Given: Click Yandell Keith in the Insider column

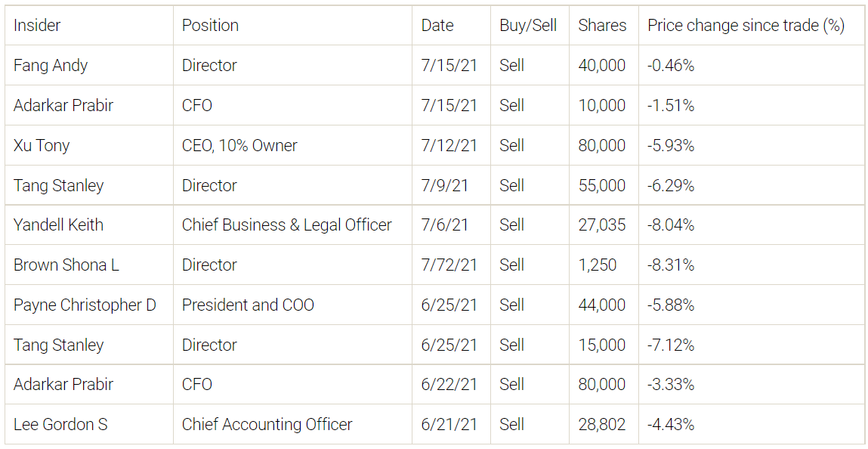Looking at the screenshot, I should point(58,225).
